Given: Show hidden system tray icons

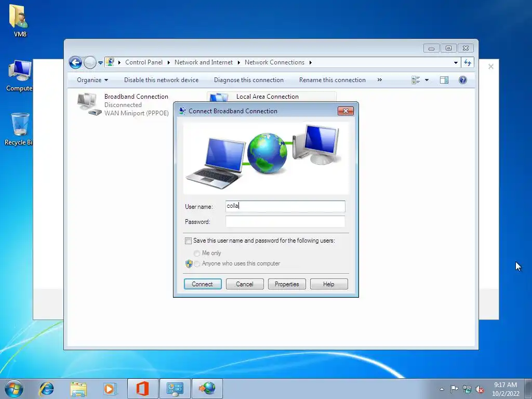Looking at the screenshot, I should [x=442, y=389].
